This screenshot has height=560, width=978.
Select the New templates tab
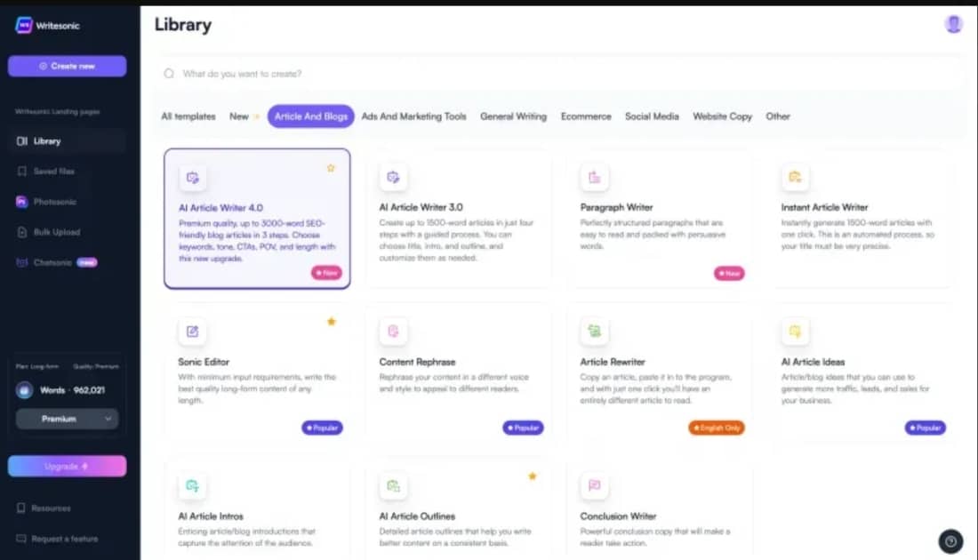pos(244,116)
